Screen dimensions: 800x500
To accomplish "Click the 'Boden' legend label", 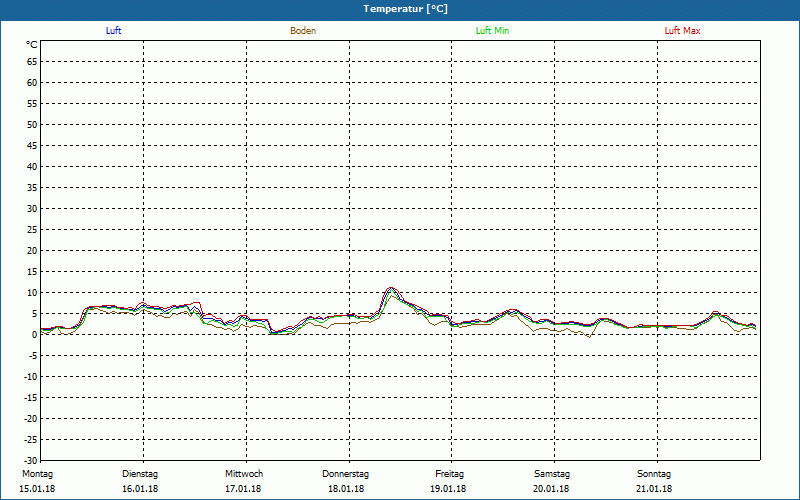I will [x=303, y=31].
